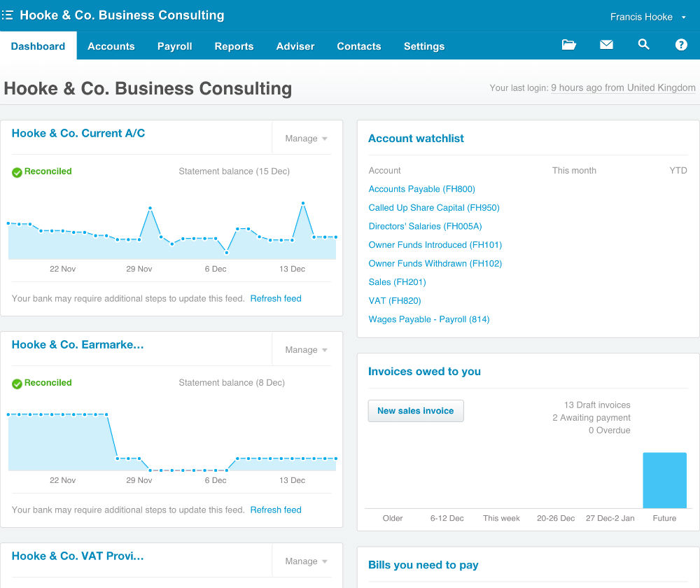Open the Files folder icon

pyautogui.click(x=568, y=45)
